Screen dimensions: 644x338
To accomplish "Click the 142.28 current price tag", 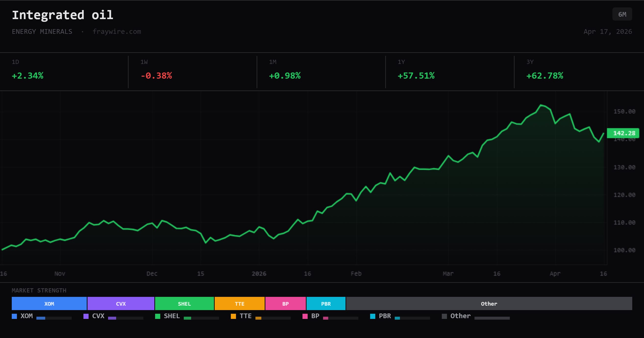I will [623, 133].
